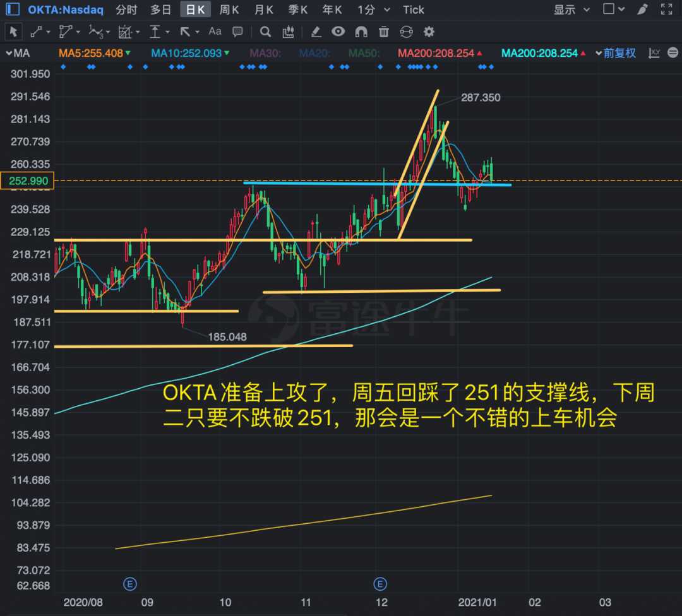Expand the Fibonacci tool dropdown arrow
Viewport: 682px width, 616px height.
click(x=138, y=32)
